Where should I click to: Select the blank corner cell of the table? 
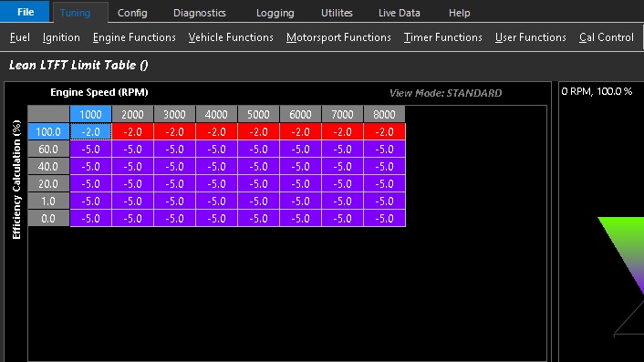tap(48, 114)
